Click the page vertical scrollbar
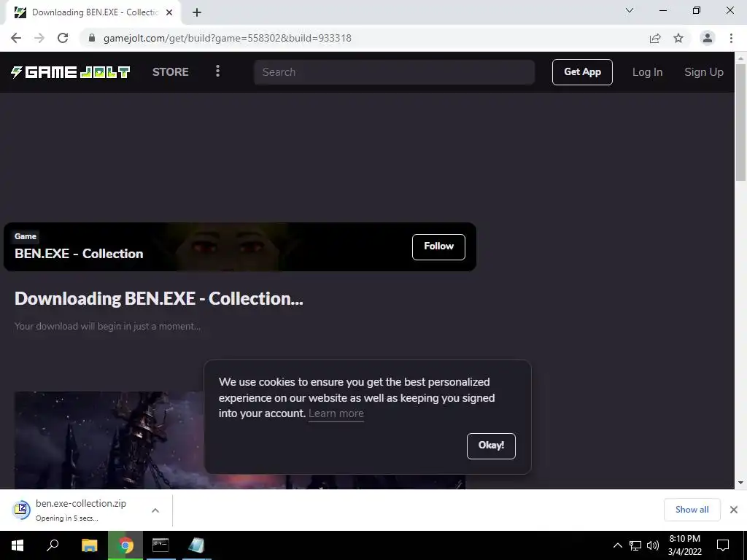 pos(740,122)
